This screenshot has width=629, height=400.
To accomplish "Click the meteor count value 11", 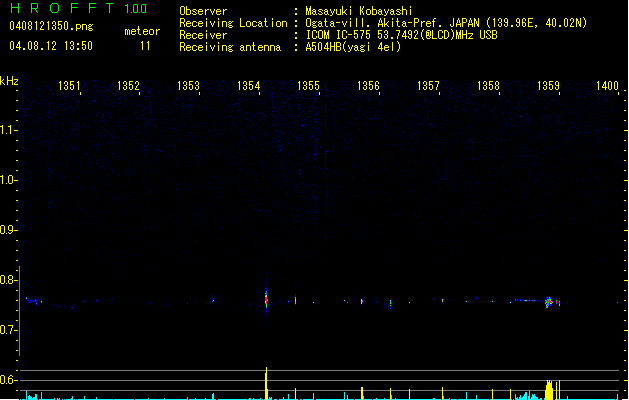I will (145, 46).
